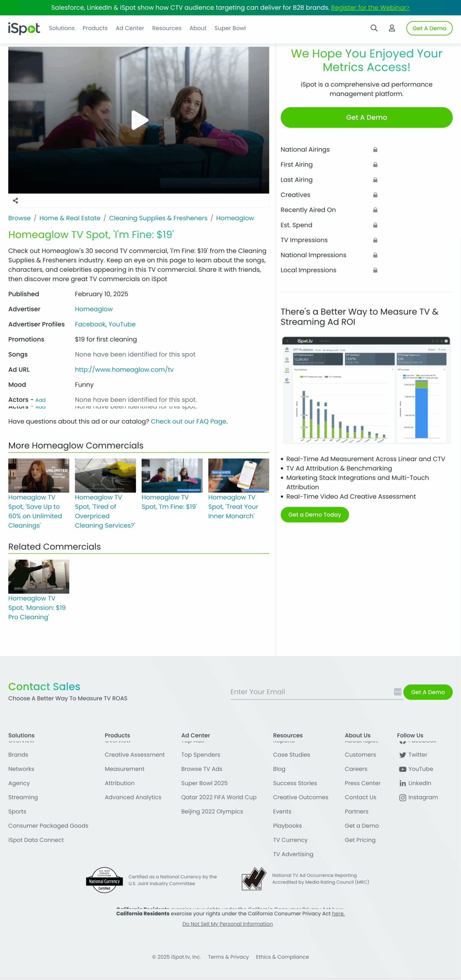Open 'Tired of Overpriced' commercial thumbnail
461x980 pixels.
click(105, 475)
